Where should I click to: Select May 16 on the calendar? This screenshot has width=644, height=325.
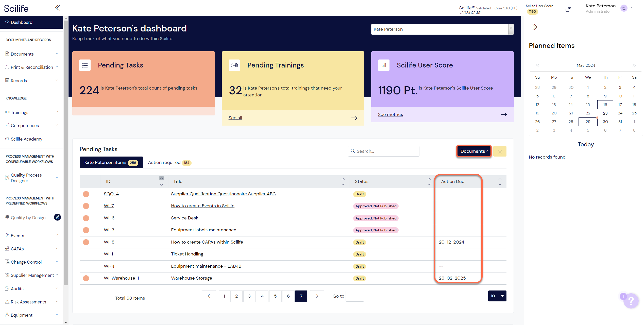(x=605, y=105)
